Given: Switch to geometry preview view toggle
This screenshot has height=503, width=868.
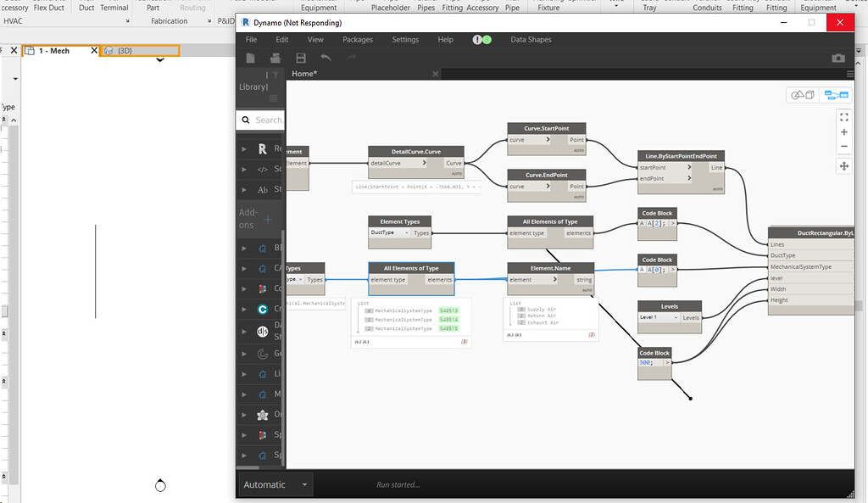Looking at the screenshot, I should (800, 95).
